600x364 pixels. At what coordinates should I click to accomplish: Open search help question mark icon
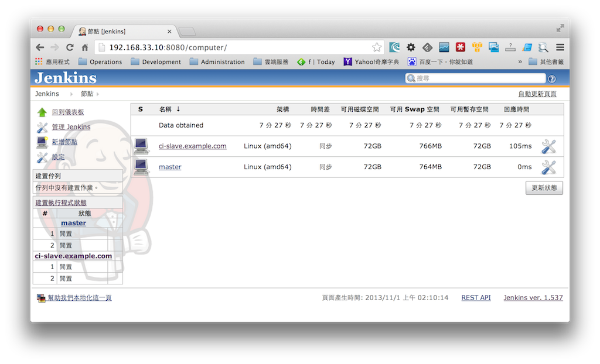[x=552, y=79]
